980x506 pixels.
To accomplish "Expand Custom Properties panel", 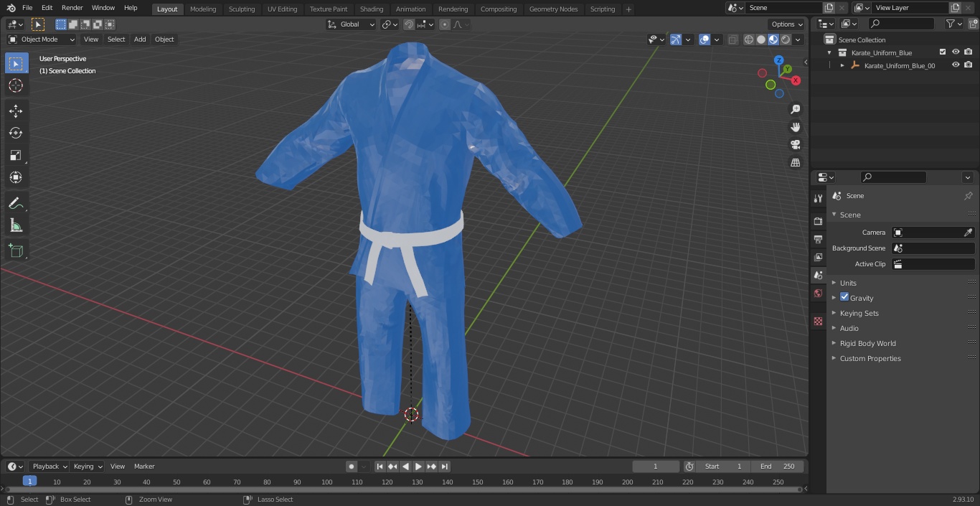I will click(x=870, y=358).
